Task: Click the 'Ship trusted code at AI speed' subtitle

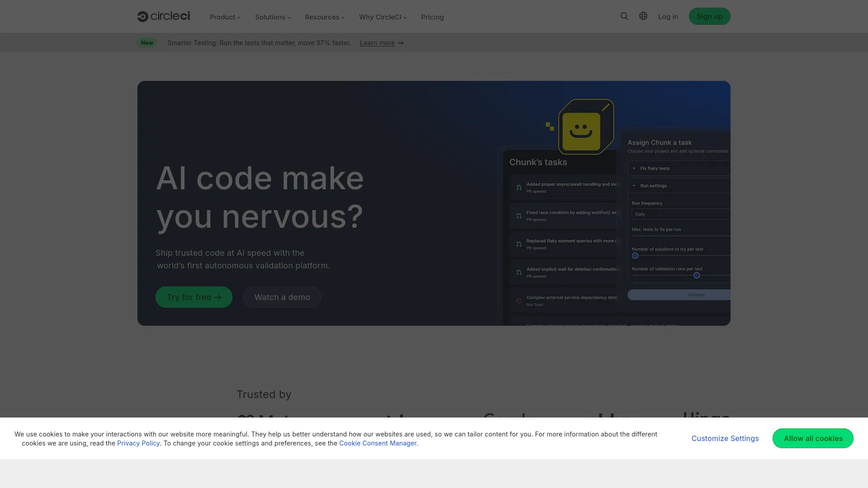Action: point(243,259)
